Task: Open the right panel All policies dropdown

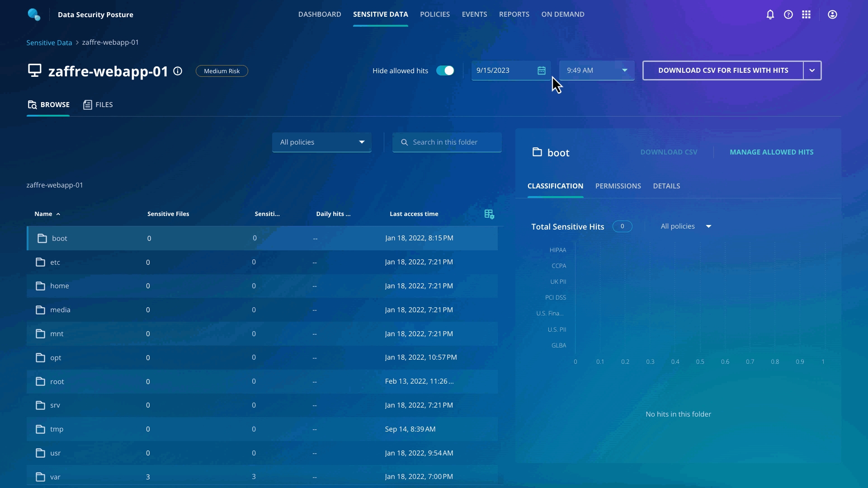Action: tap(686, 226)
